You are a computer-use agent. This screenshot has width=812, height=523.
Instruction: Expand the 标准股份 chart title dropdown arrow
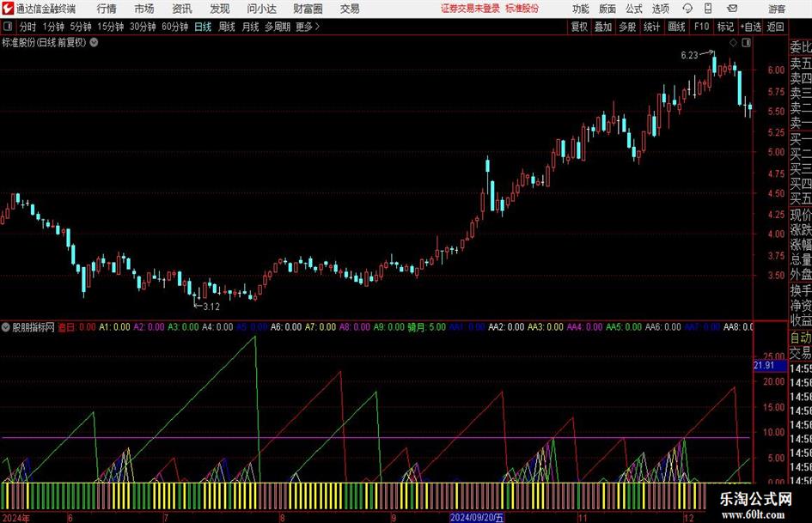(x=94, y=43)
